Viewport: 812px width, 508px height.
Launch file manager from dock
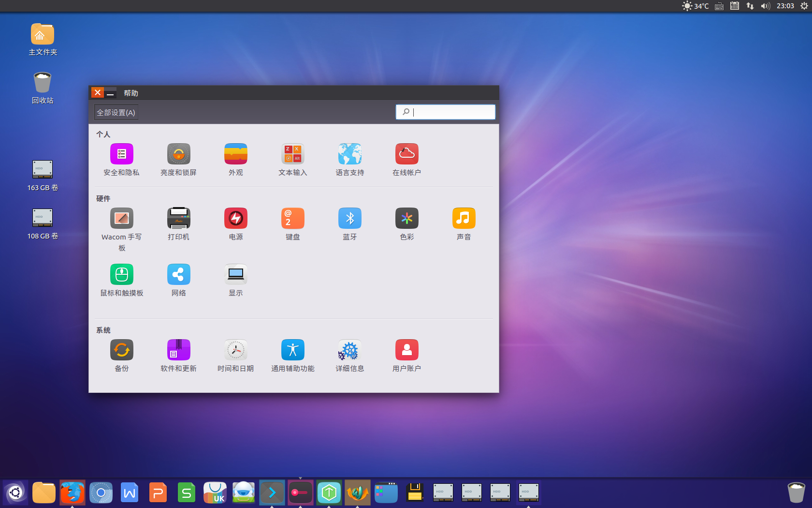click(x=44, y=493)
